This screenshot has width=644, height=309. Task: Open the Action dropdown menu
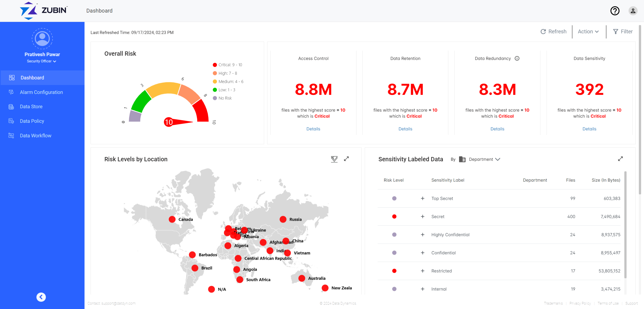[588, 32]
